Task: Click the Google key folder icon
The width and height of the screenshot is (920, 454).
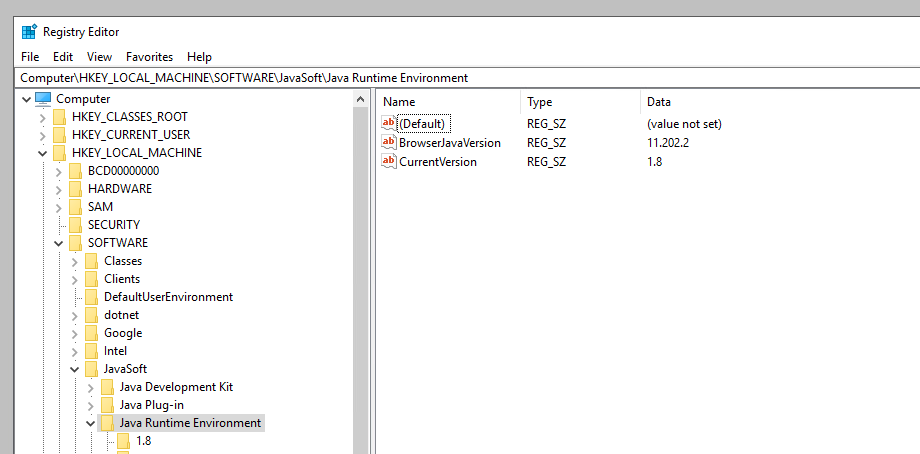Action: pos(92,333)
